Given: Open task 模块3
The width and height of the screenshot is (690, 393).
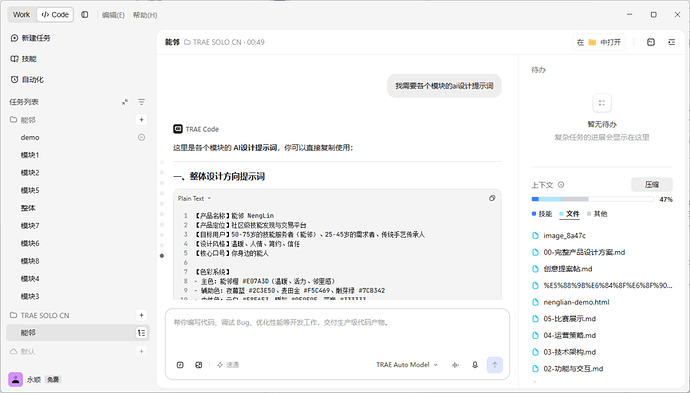Looking at the screenshot, I should [30, 296].
